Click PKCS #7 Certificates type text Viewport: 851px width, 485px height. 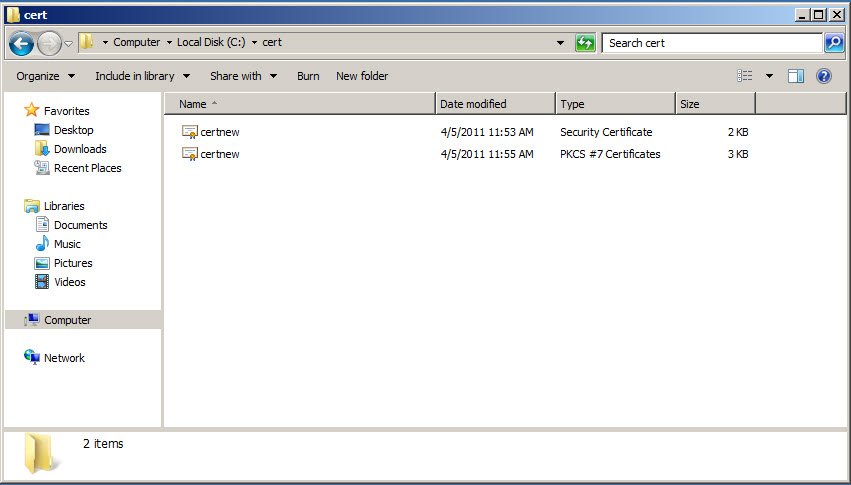click(610, 154)
